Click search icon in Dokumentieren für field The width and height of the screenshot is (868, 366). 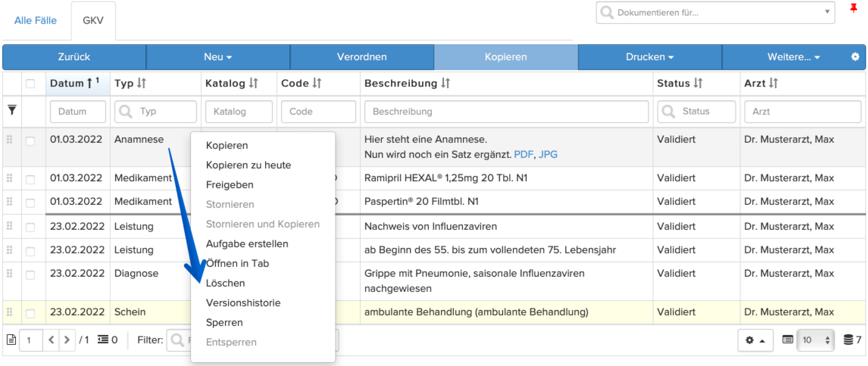point(607,12)
